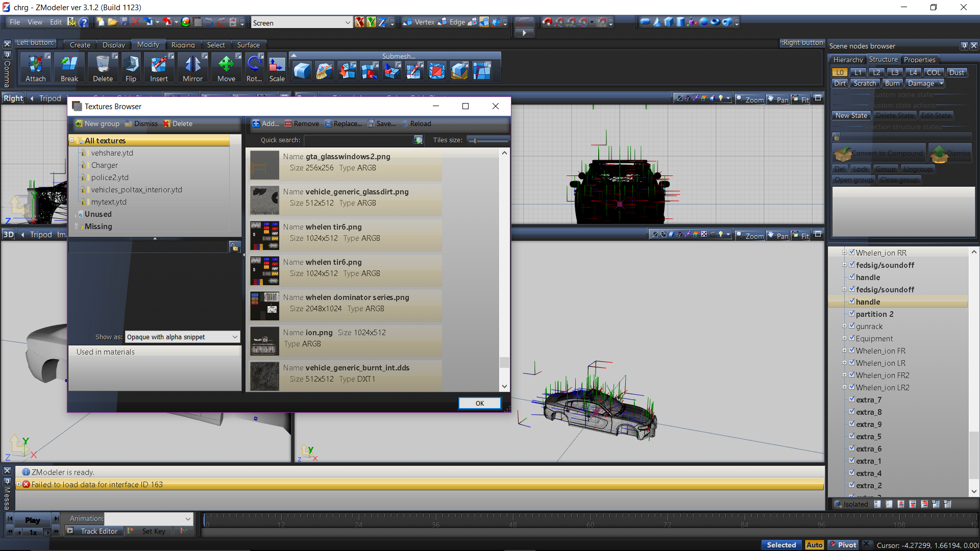The height and width of the screenshot is (551, 980).
Task: Choose the Move tool icon
Action: [x=226, y=68]
